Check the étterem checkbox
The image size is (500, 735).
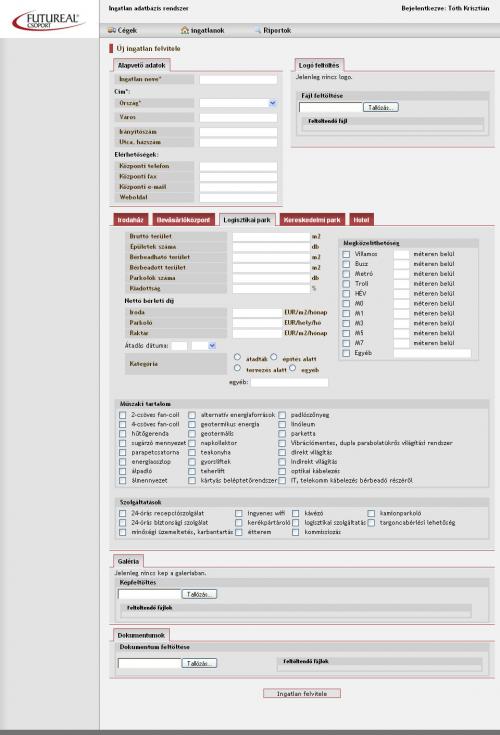(239, 532)
